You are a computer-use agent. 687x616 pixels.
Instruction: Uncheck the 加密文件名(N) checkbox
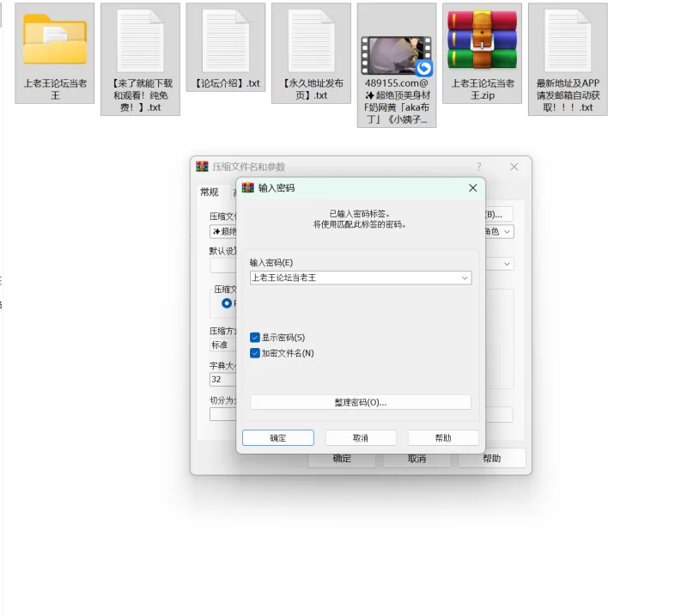(255, 353)
